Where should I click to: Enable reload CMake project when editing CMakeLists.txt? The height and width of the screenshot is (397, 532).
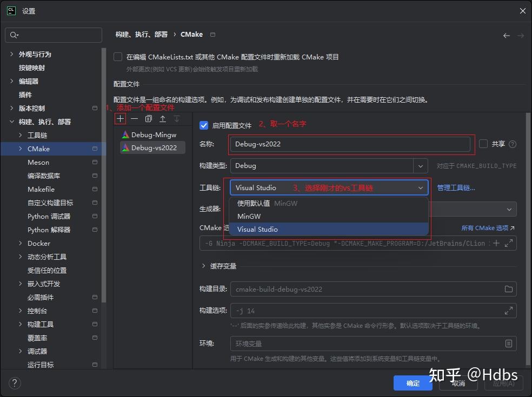(117, 56)
